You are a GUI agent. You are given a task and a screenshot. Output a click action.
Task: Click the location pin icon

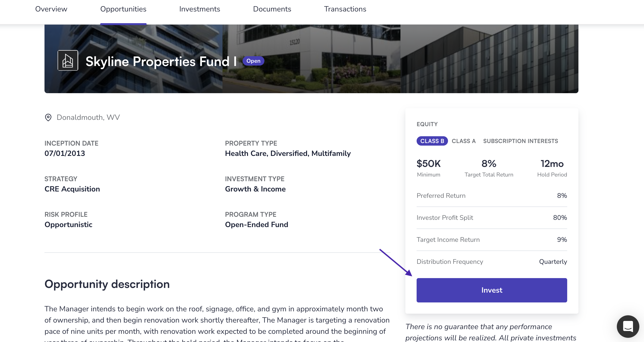coord(48,118)
